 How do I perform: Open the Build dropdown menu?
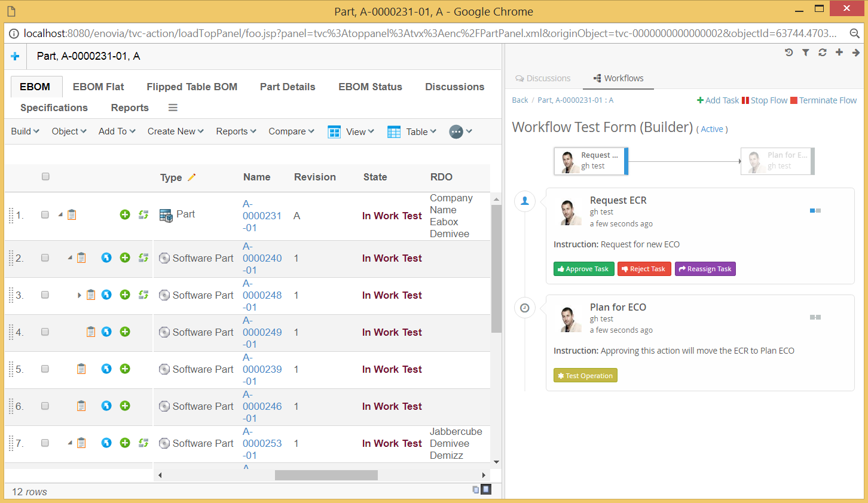[x=25, y=131]
